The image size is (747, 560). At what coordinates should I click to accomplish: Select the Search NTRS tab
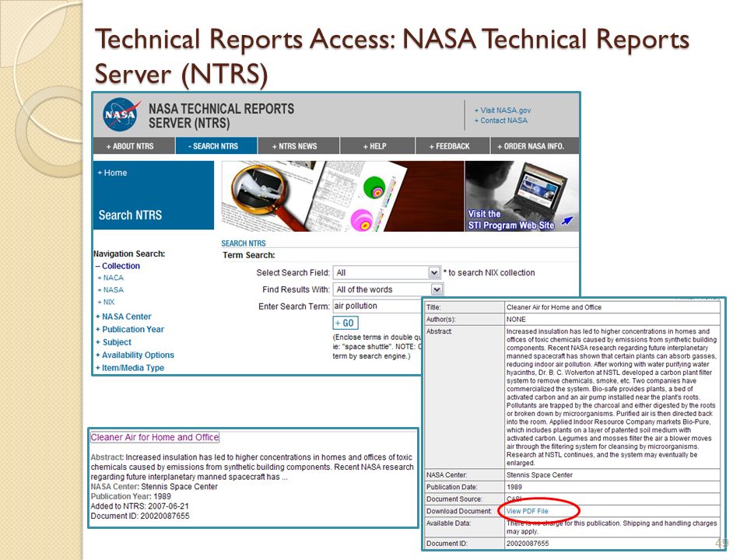coord(216,146)
